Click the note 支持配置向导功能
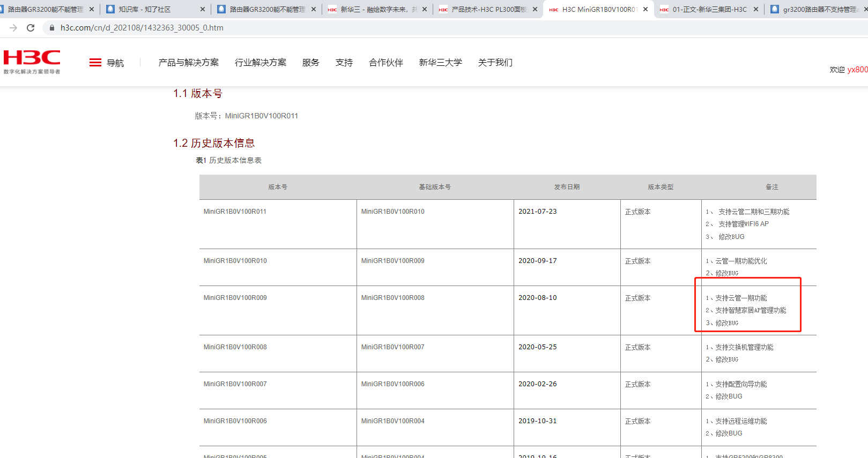Image resolution: width=868 pixels, height=458 pixels. 741,385
